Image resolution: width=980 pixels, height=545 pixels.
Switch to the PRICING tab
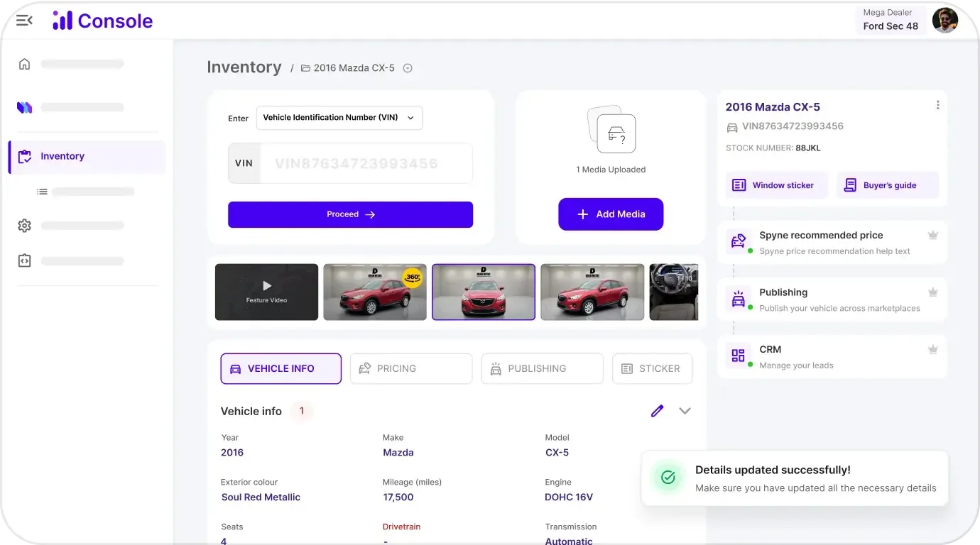[410, 368]
